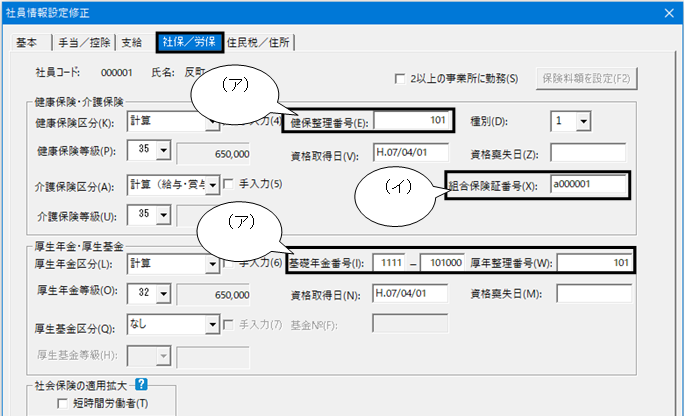Click the 資格喪失日(M) input field
This screenshot has width=685, height=417.
click(594, 293)
